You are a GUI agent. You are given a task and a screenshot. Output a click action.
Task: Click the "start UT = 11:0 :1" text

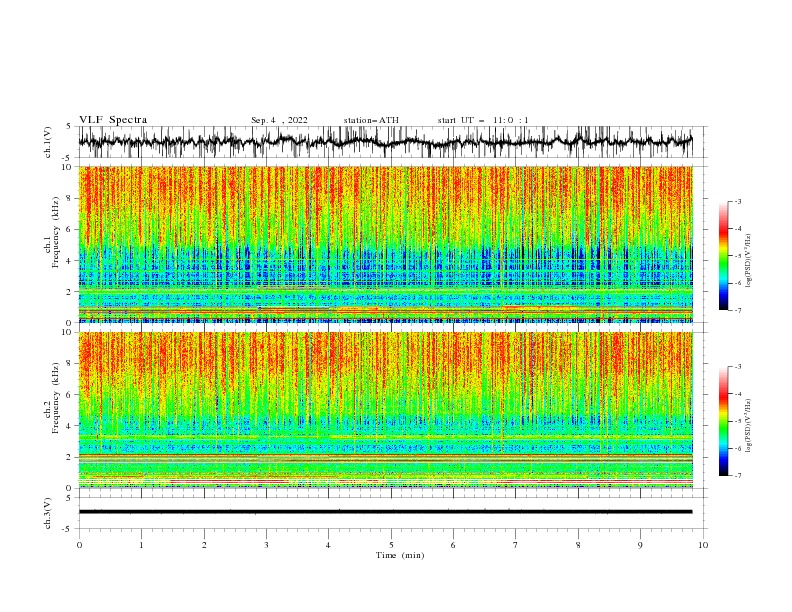click(x=483, y=120)
